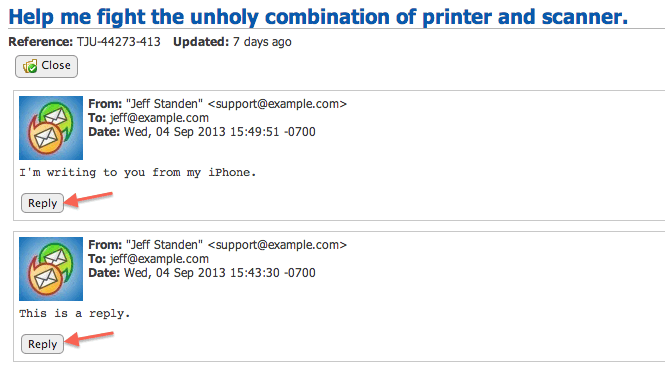Click recipient jeff@example.com in second message
665x371 pixels.
tap(159, 259)
